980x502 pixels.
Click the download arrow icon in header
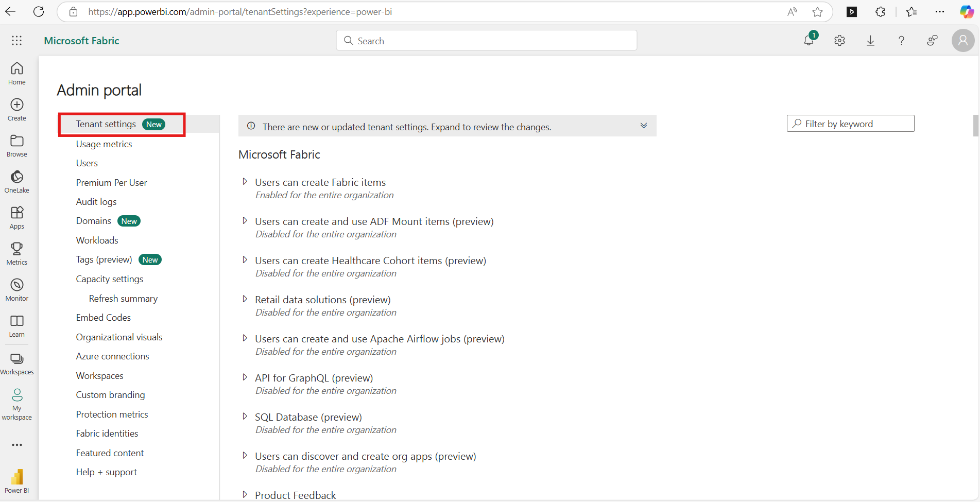[871, 41]
